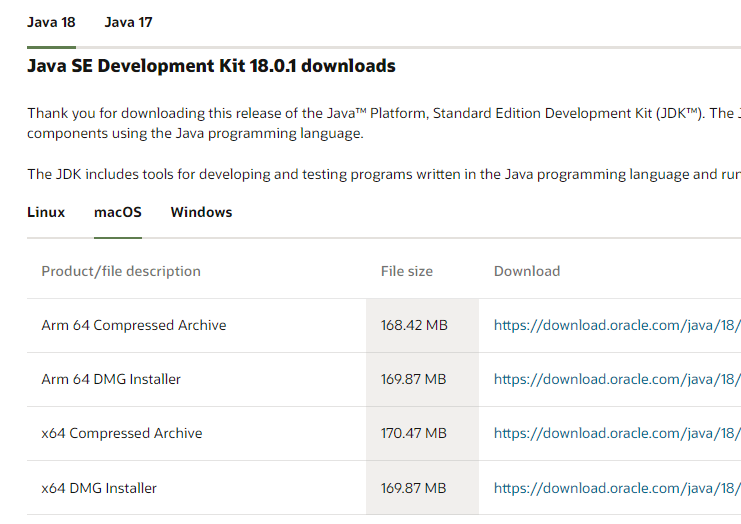Click the 'File size' column header
The height and width of the screenshot is (524, 741).
407,271
